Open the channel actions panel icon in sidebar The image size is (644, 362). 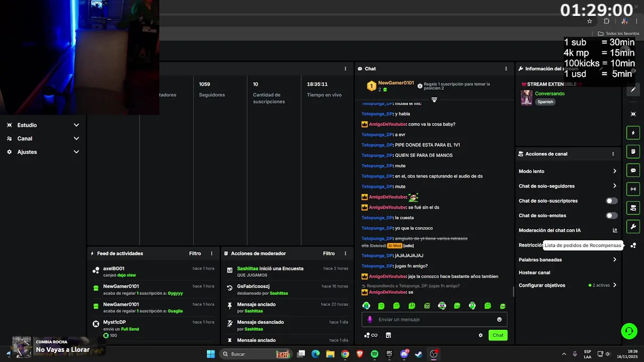[633, 208]
